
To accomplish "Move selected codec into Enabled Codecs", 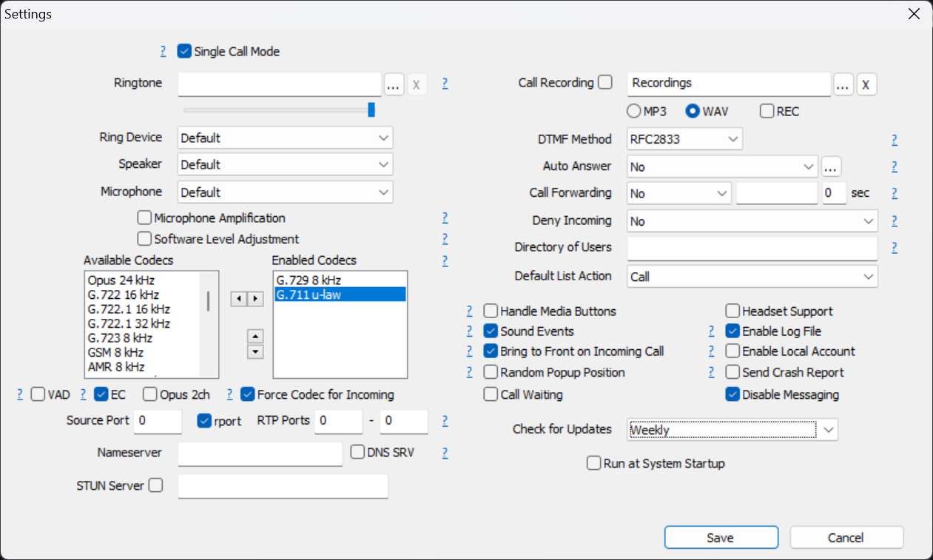I will coord(255,300).
